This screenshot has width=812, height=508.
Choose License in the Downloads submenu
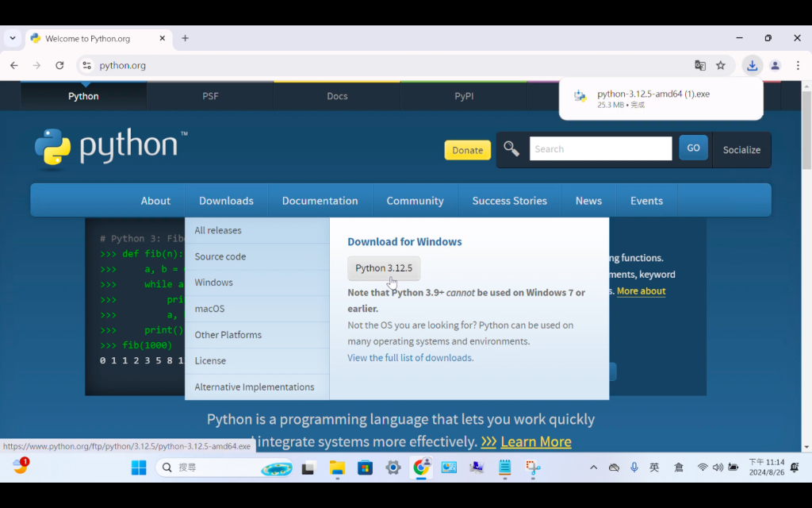coord(257,361)
